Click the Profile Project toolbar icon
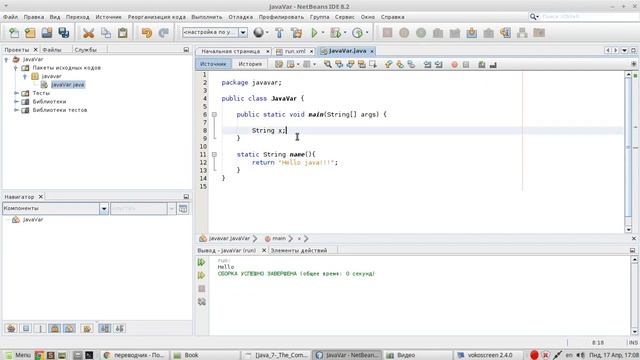640x360 pixels. [x=357, y=33]
